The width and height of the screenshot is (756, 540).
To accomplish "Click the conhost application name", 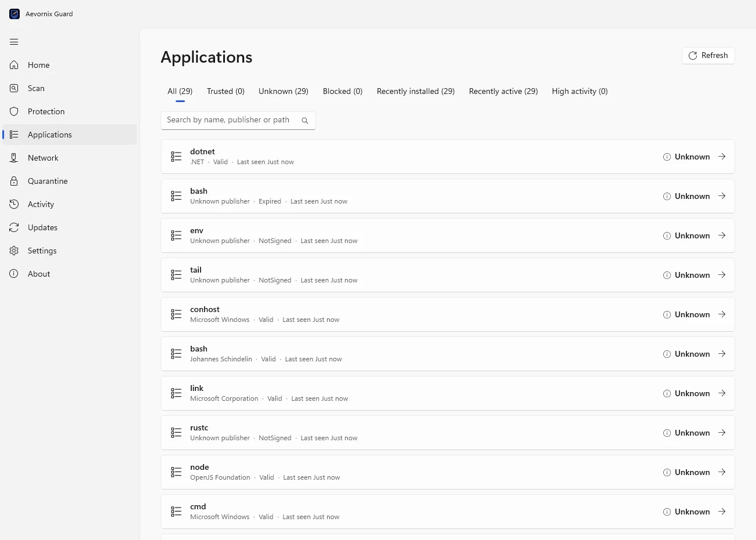I will pyautogui.click(x=205, y=309).
